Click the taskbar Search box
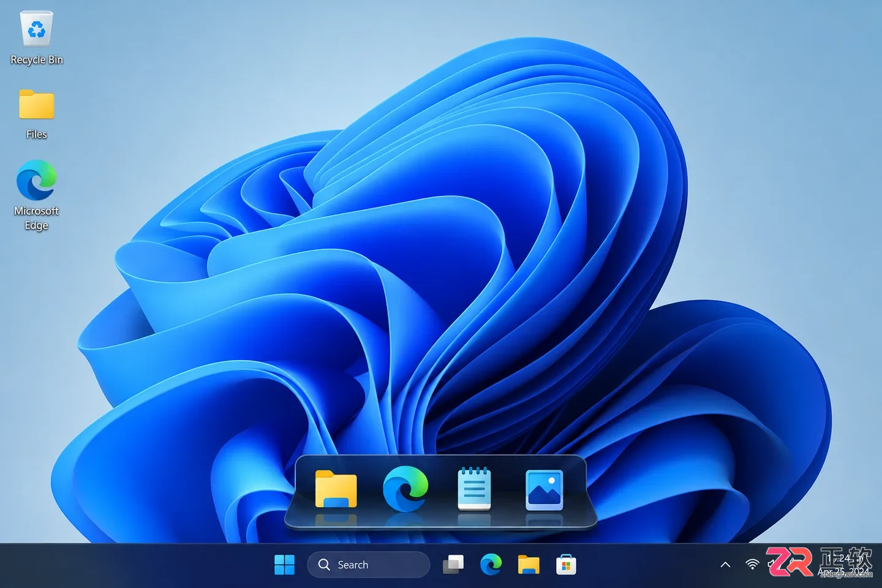Screen dimensions: 882x588 pos(369,565)
